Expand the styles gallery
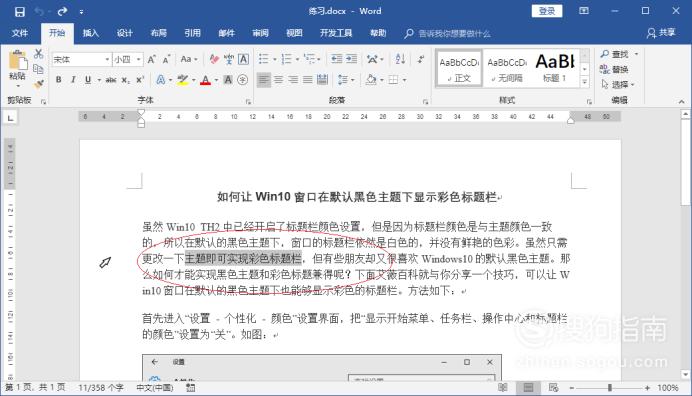 [585, 82]
